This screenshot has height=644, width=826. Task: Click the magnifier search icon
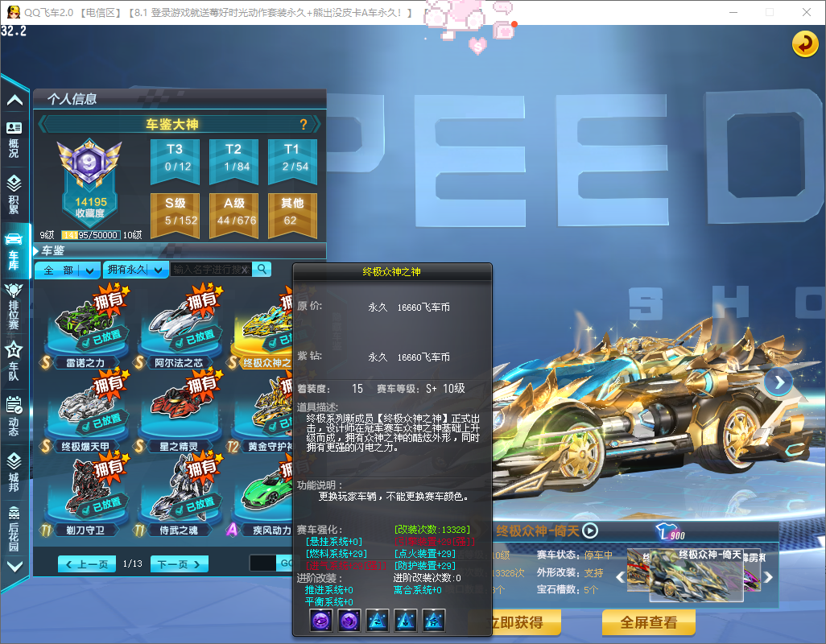[x=262, y=269]
